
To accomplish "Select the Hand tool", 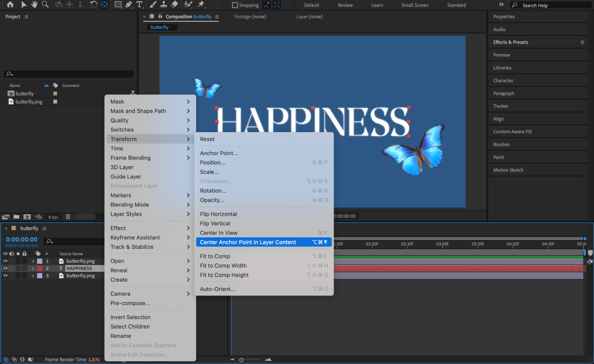I will 34,4.
